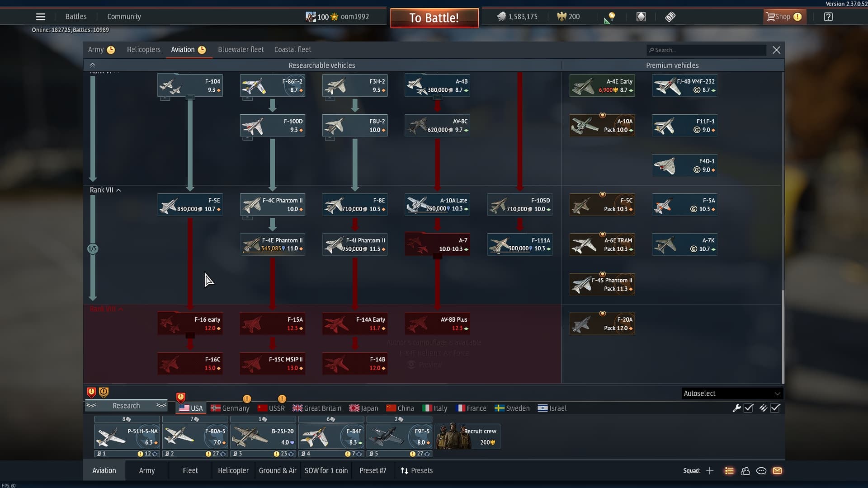Toggle the auto-refill ammo checkbox

click(775, 408)
